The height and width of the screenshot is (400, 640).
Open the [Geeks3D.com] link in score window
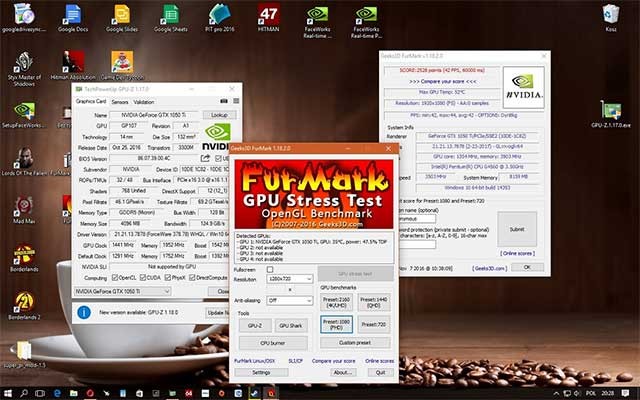coord(489,269)
